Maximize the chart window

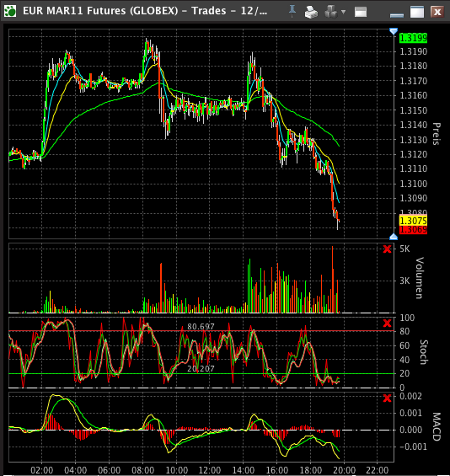[x=417, y=12]
